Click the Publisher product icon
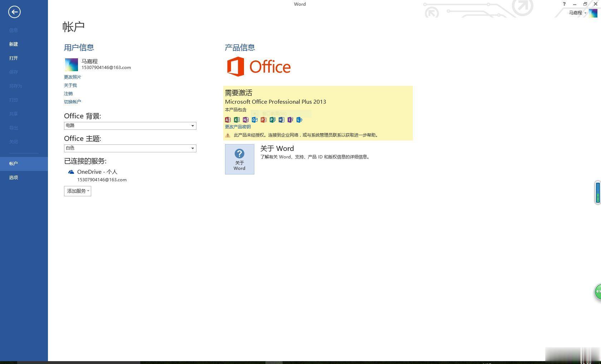The image size is (601, 364). pos(273,120)
